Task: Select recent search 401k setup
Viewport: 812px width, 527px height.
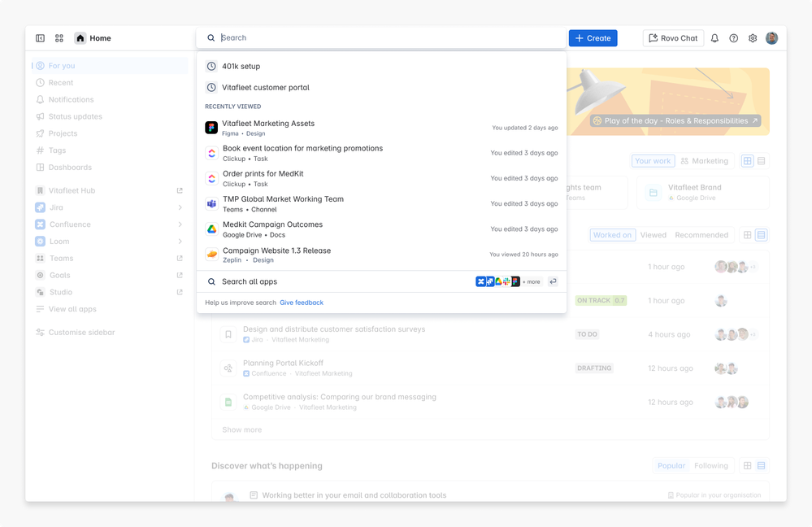Action: tap(382, 67)
